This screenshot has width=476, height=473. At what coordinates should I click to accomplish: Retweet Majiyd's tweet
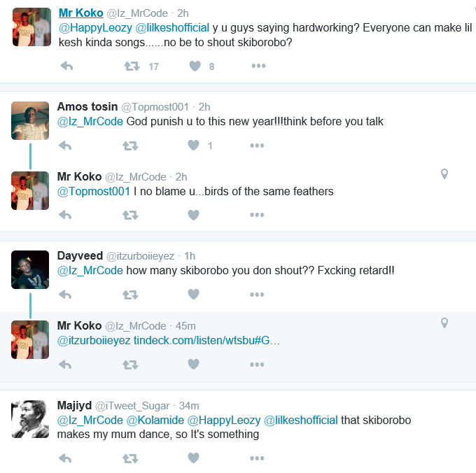click(130, 458)
